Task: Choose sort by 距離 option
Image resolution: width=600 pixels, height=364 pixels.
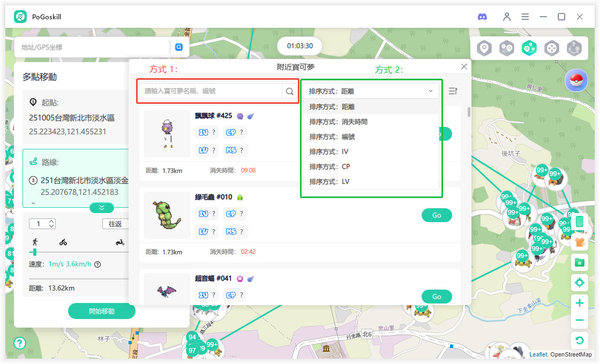Action: click(x=371, y=107)
